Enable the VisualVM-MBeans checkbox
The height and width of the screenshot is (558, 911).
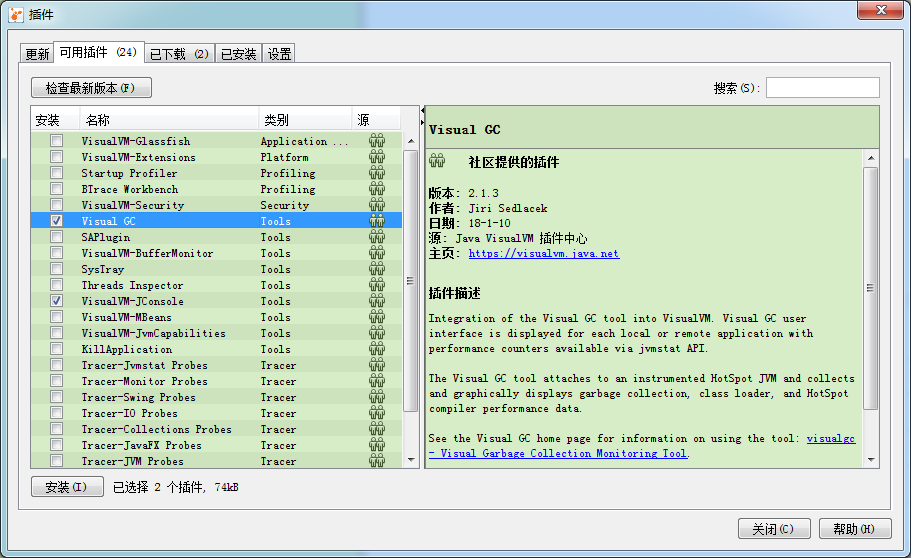[56, 317]
